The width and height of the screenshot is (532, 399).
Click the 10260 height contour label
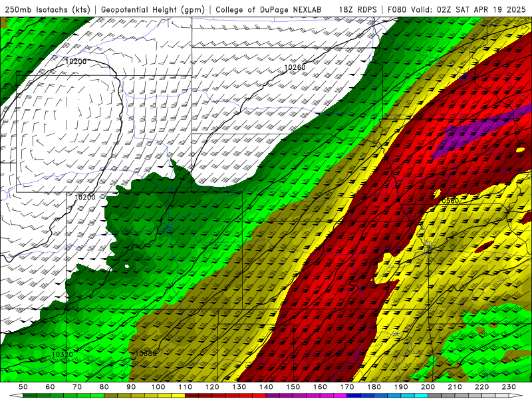click(295, 68)
